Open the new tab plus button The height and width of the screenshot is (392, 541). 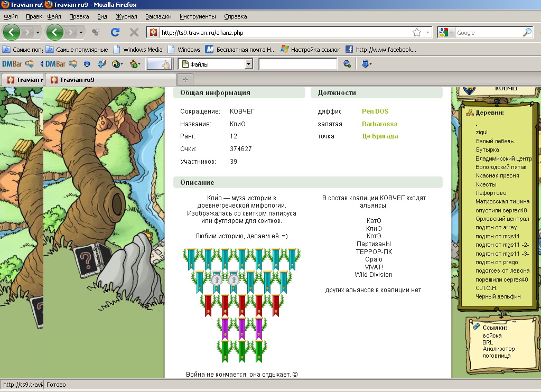pos(185,80)
